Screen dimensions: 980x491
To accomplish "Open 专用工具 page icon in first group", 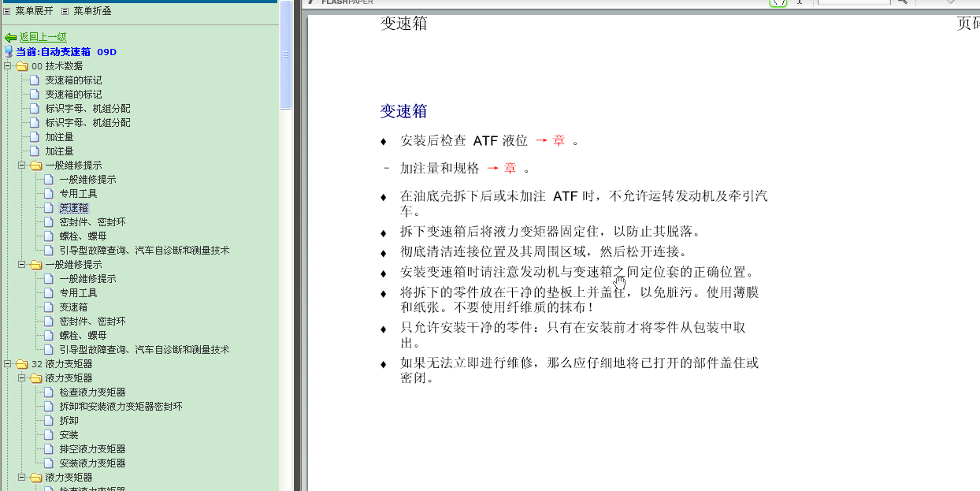I will (49, 194).
